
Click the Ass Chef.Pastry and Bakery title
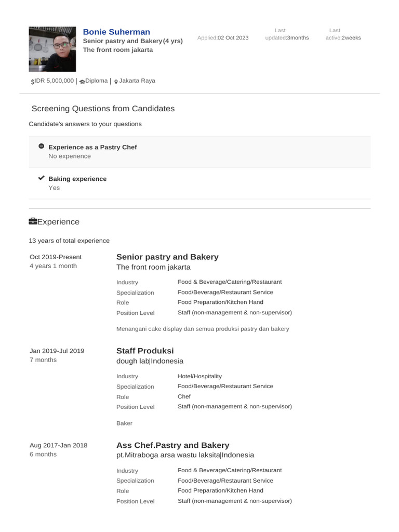pyautogui.click(x=172, y=445)
